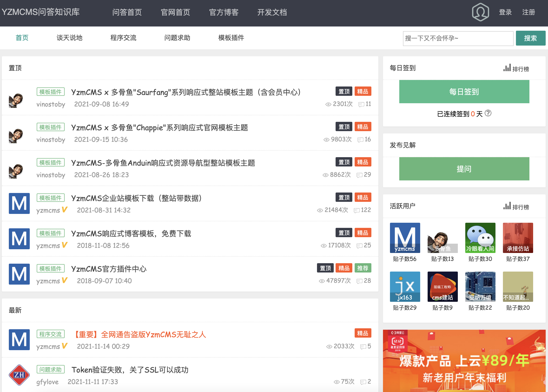
Task: Click 置顶 badge on Saurfang post
Action: [x=344, y=91]
